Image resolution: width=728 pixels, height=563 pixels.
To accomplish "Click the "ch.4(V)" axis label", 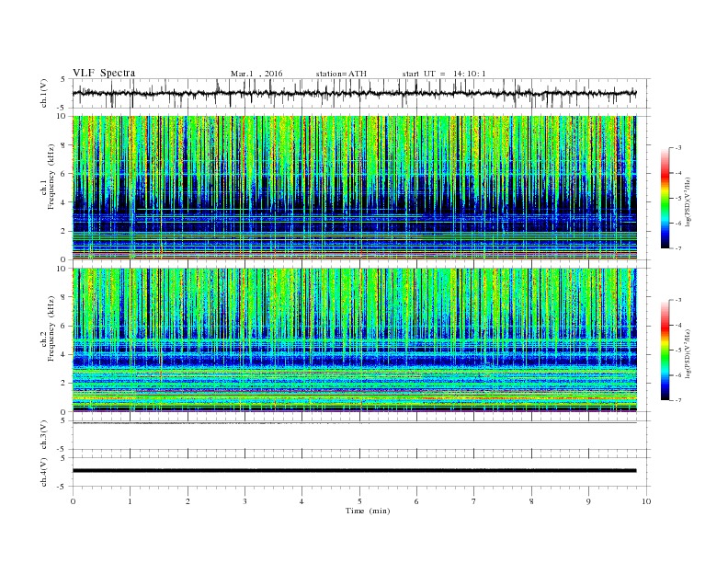I will [44, 472].
